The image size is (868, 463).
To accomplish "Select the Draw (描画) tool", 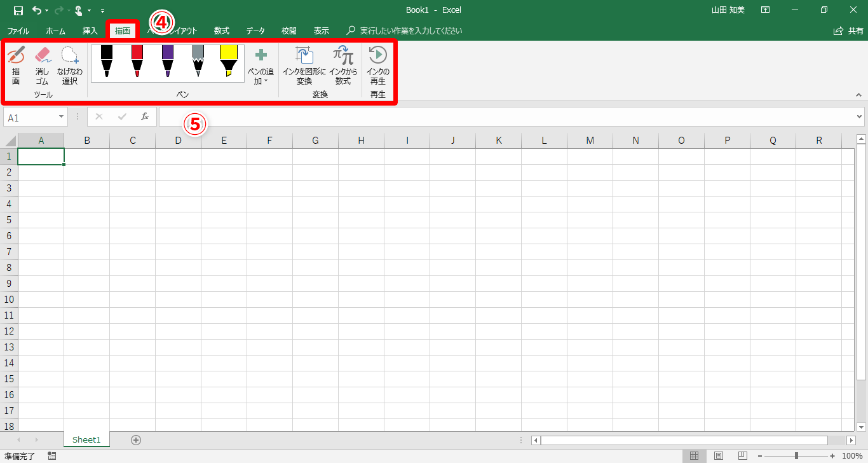I will point(16,66).
